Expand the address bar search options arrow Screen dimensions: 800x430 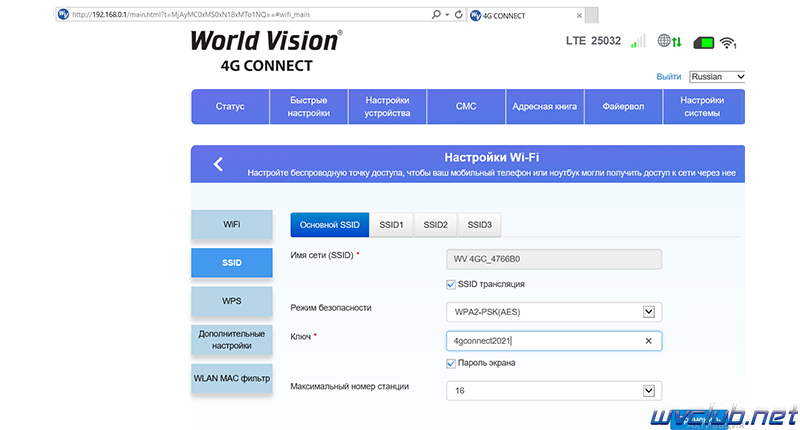point(447,14)
